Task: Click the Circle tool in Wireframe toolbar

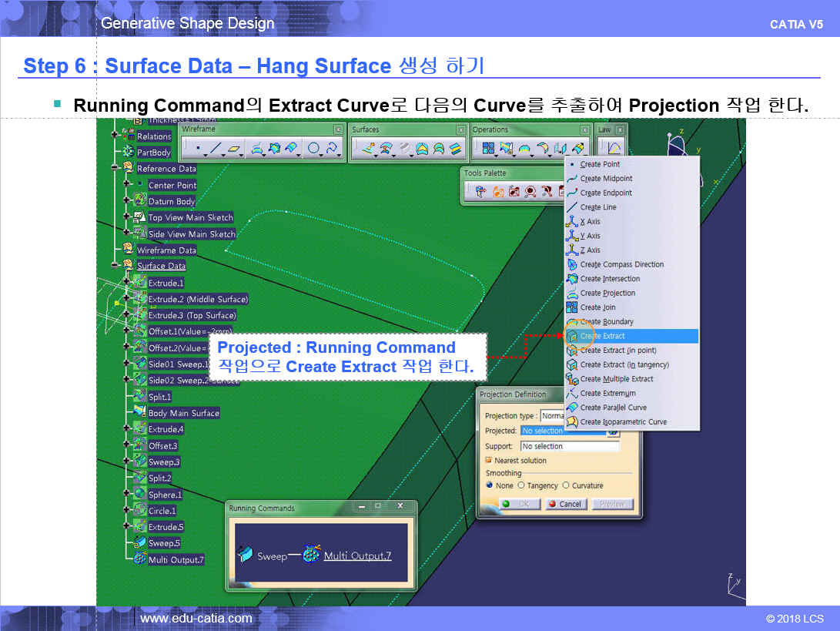Action: pyautogui.click(x=314, y=149)
